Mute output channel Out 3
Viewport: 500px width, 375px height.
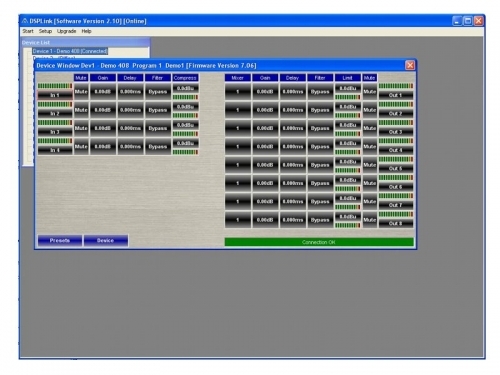pyautogui.click(x=369, y=128)
